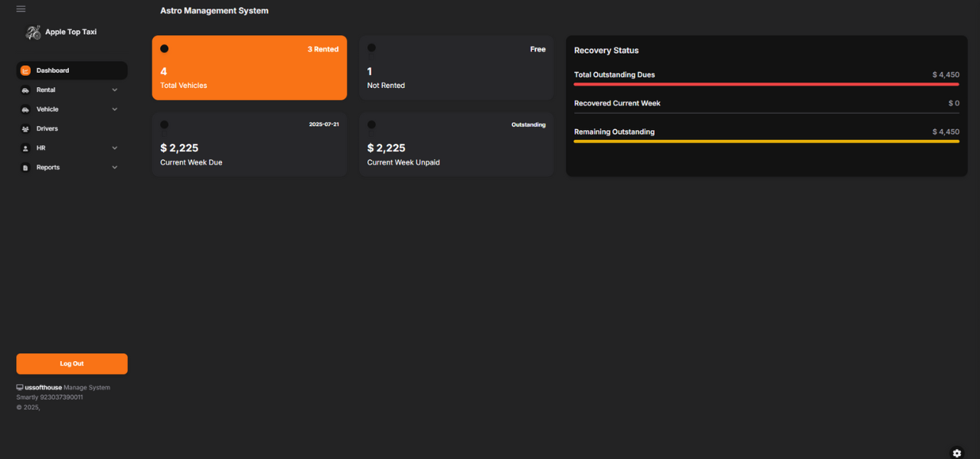Click the Total Vehicles card dot icon

(x=164, y=48)
